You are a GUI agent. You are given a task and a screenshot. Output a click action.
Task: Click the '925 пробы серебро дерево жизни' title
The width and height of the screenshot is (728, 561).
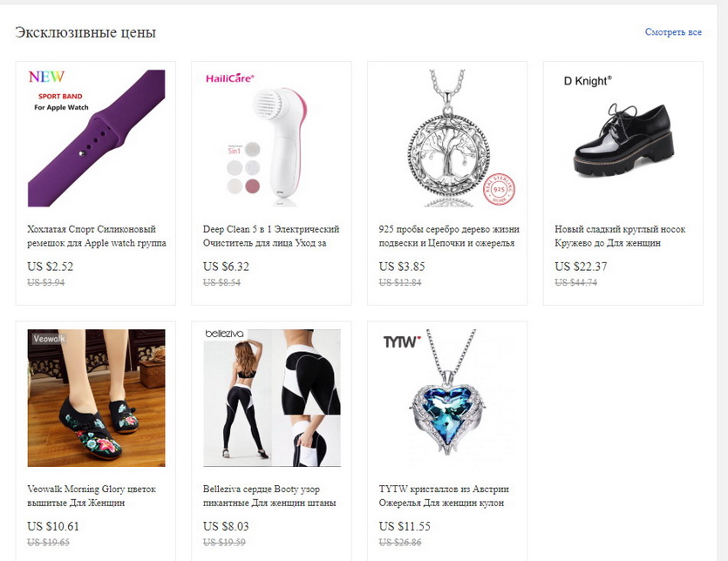[449, 236]
